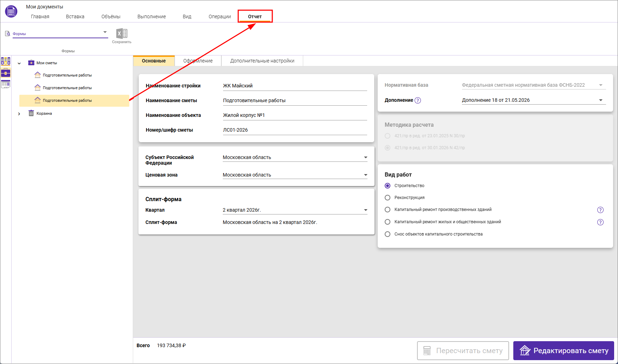Open the Выполнение ribbon tab

(x=151, y=16)
